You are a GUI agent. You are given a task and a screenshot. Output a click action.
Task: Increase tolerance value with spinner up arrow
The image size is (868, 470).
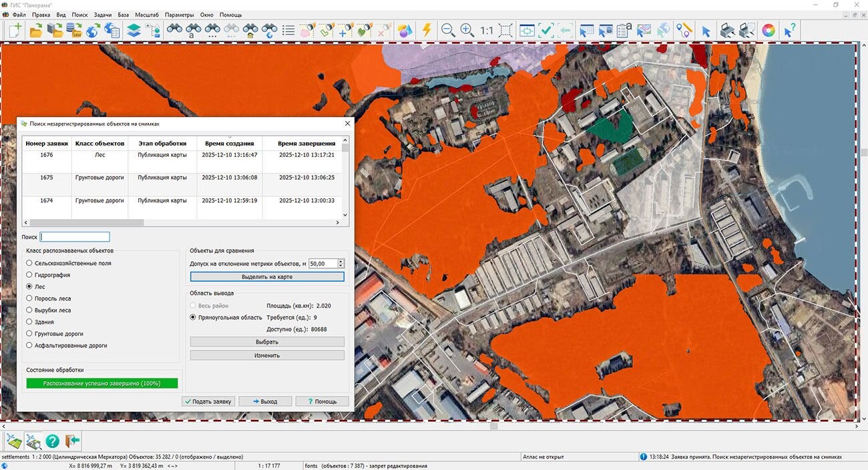pos(341,262)
